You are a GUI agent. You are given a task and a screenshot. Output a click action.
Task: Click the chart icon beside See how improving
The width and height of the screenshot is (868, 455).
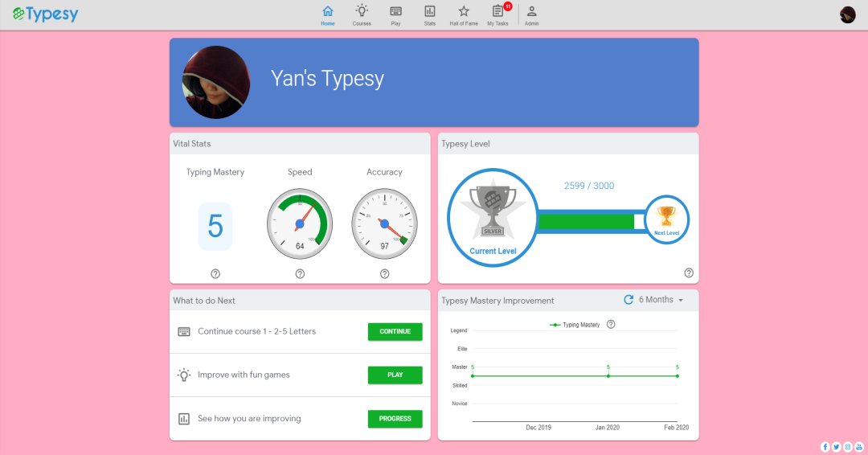184,419
